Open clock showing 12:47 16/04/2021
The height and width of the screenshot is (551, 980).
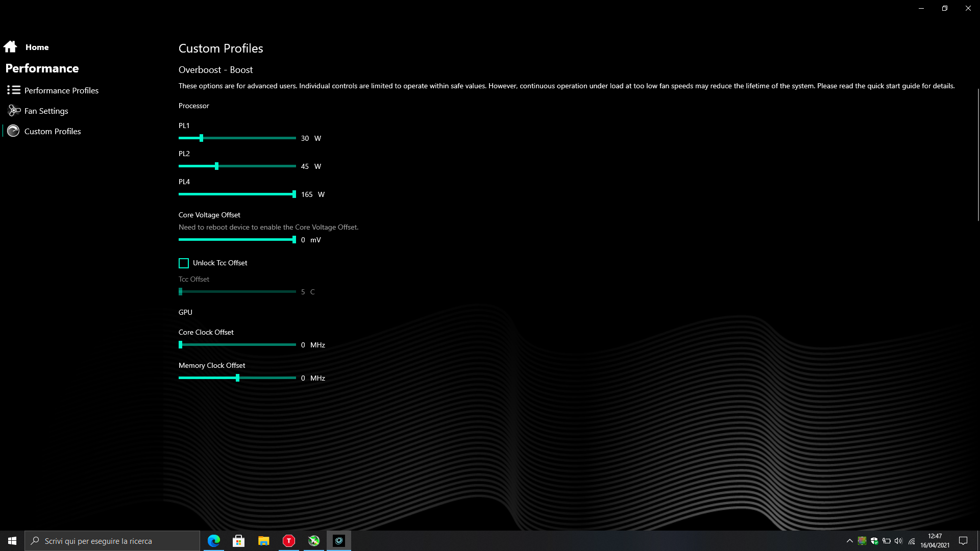(935, 541)
